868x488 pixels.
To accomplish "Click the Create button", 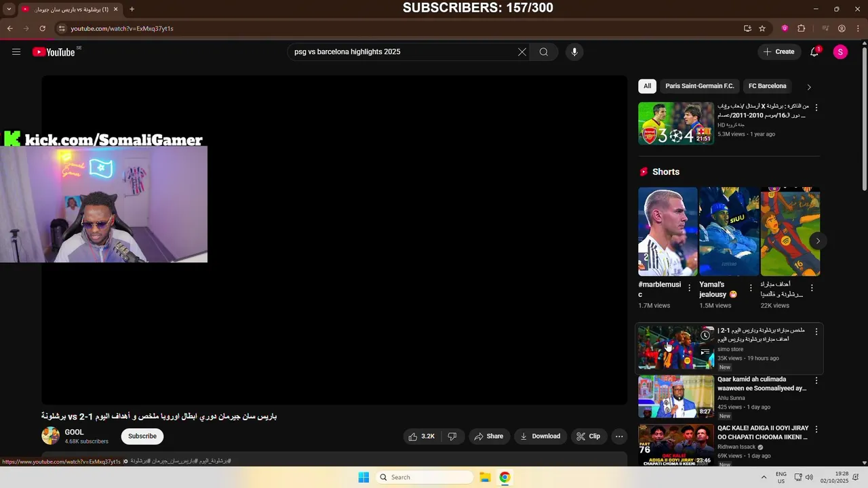I will click(779, 52).
